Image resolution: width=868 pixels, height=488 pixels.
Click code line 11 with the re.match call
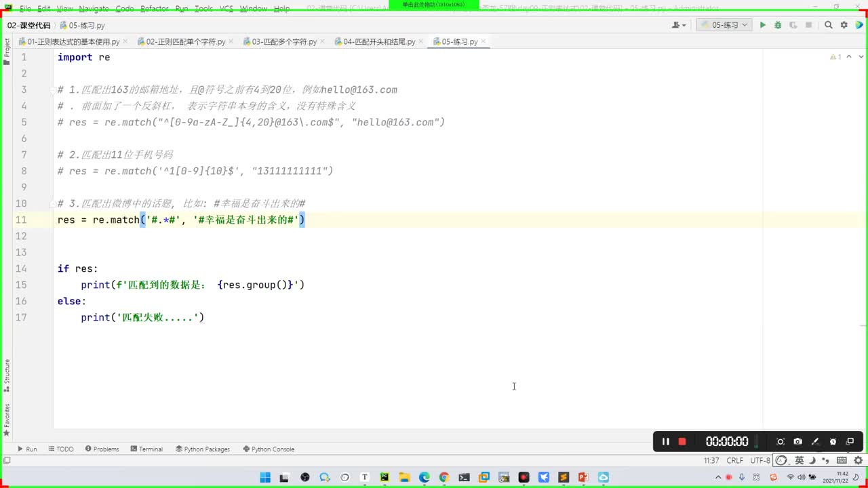point(181,220)
